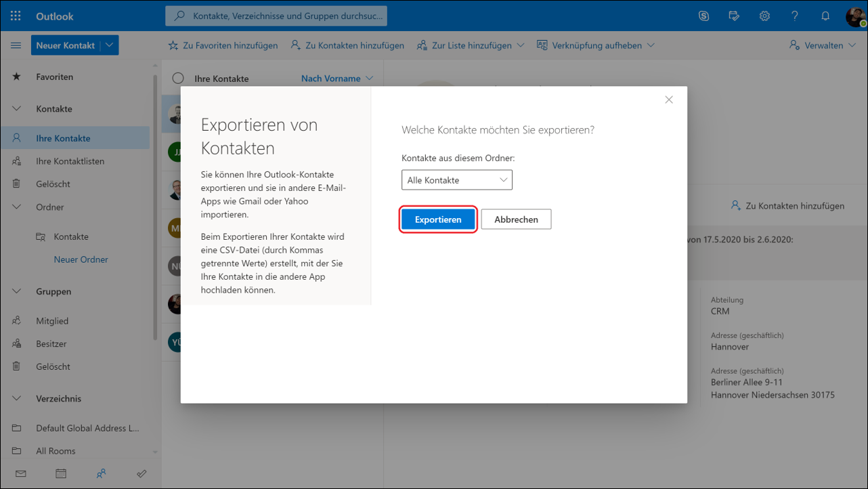Click the 'Neuer Ordner' link
868x489 pixels.
(x=81, y=259)
